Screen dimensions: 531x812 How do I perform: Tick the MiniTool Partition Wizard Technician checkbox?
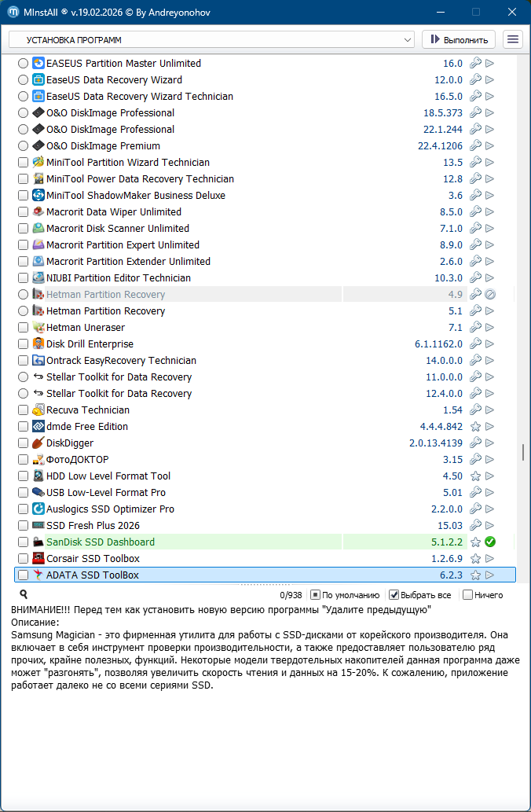[24, 163]
